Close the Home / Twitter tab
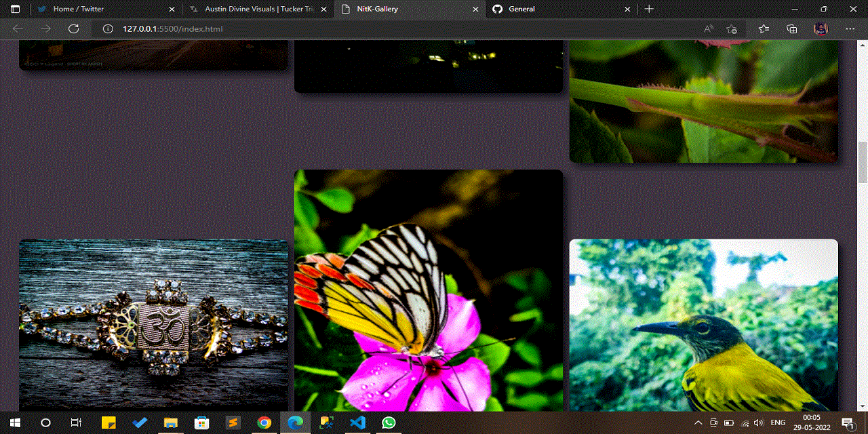Screen dimensions: 868x434 coord(172,9)
